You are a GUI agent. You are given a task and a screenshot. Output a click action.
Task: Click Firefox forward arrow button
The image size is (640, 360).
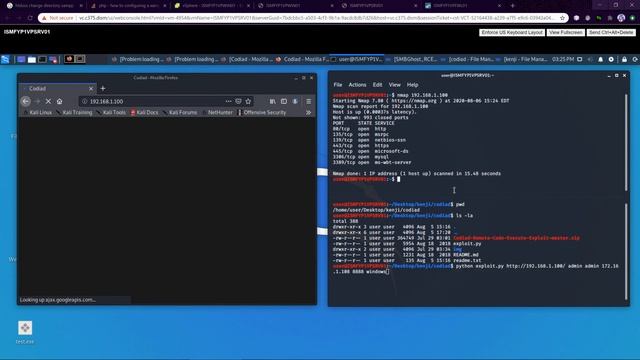click(38, 101)
